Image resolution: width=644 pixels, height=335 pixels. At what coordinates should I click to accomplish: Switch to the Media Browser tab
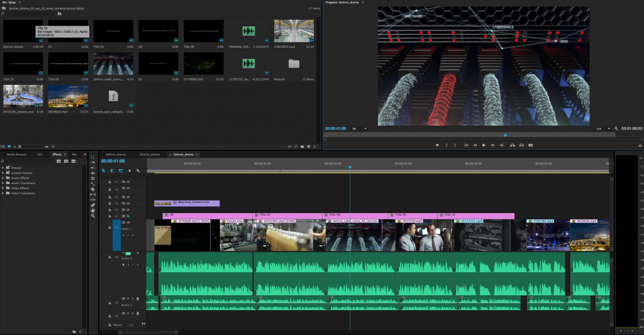tap(17, 155)
